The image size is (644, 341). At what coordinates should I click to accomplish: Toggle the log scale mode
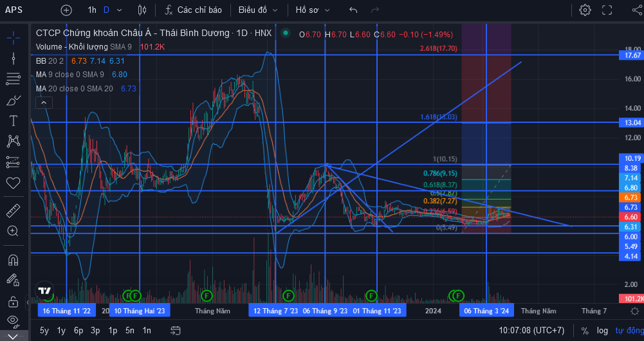pos(602,330)
